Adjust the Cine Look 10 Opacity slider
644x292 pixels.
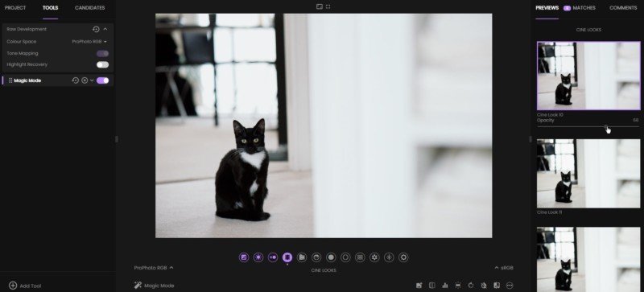pos(588,126)
